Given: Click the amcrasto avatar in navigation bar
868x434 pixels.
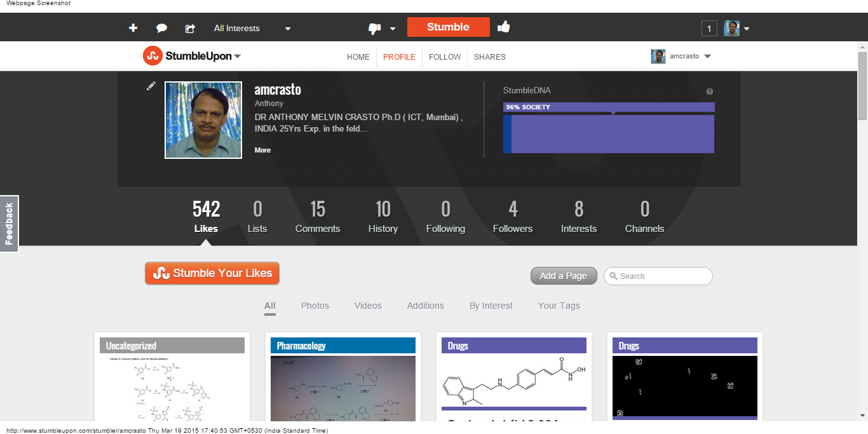Looking at the screenshot, I should pos(658,57).
